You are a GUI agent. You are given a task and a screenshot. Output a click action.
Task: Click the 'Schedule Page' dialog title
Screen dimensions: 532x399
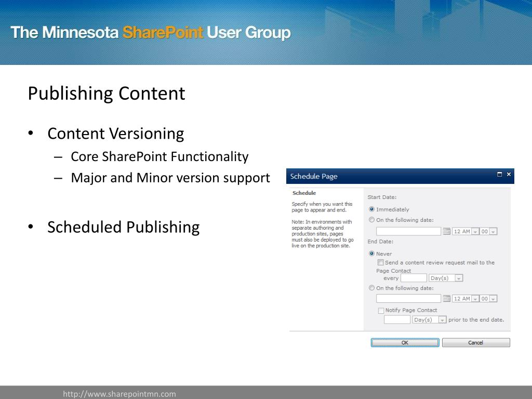pos(314,177)
